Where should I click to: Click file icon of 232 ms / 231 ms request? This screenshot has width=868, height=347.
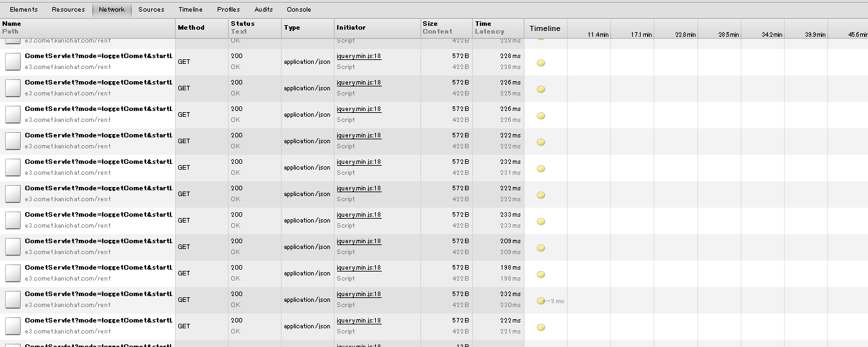14,167
